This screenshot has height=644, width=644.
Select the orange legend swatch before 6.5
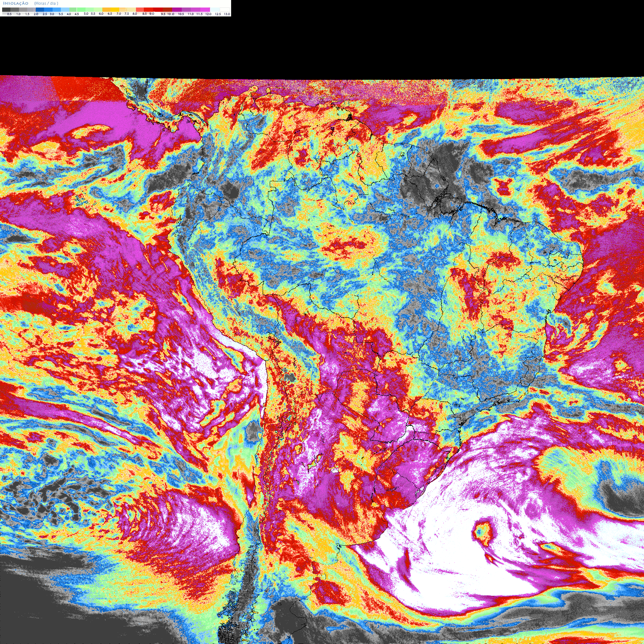click(x=106, y=10)
